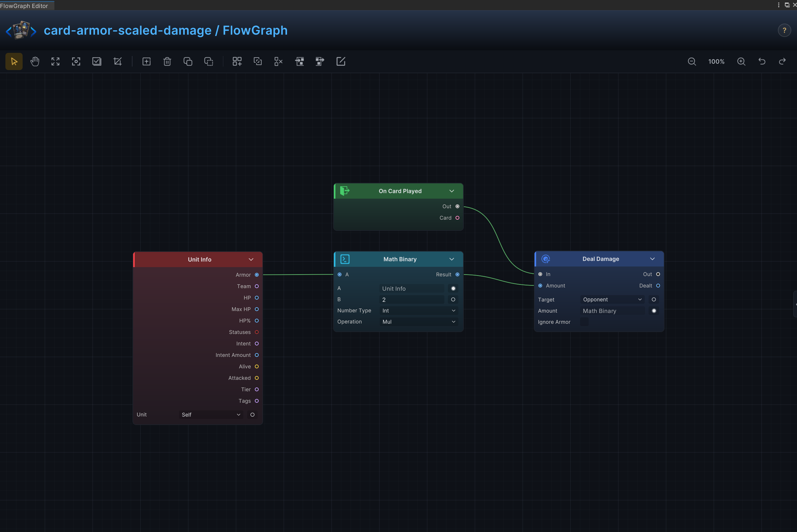
Task: Click the redo arrow icon
Action: (782, 61)
